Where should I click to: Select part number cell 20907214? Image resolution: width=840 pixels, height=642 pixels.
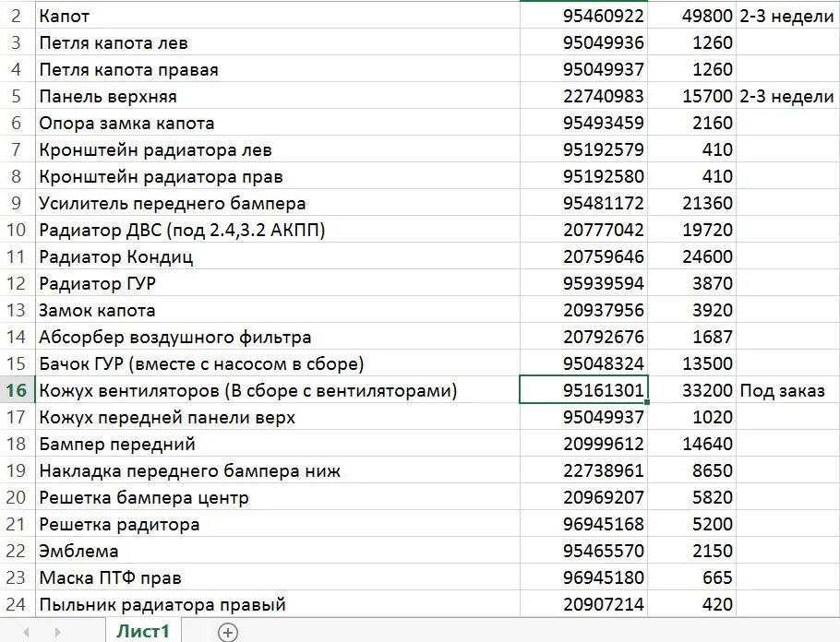pos(584,604)
